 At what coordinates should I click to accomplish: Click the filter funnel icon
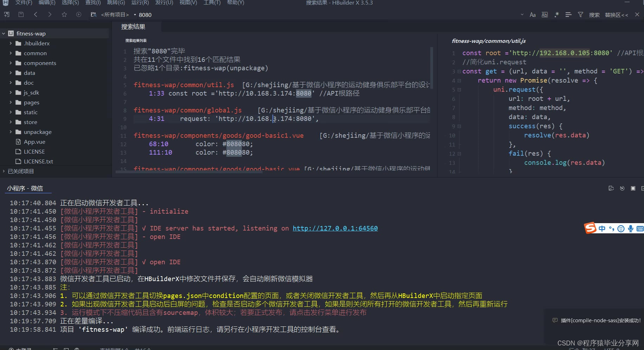point(580,15)
